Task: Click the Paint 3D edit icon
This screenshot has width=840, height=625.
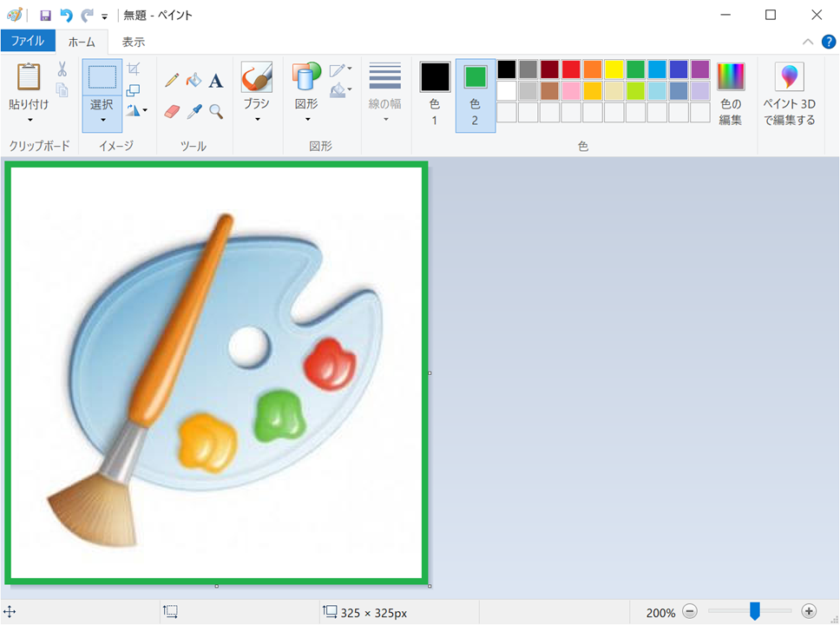Action: (x=789, y=76)
